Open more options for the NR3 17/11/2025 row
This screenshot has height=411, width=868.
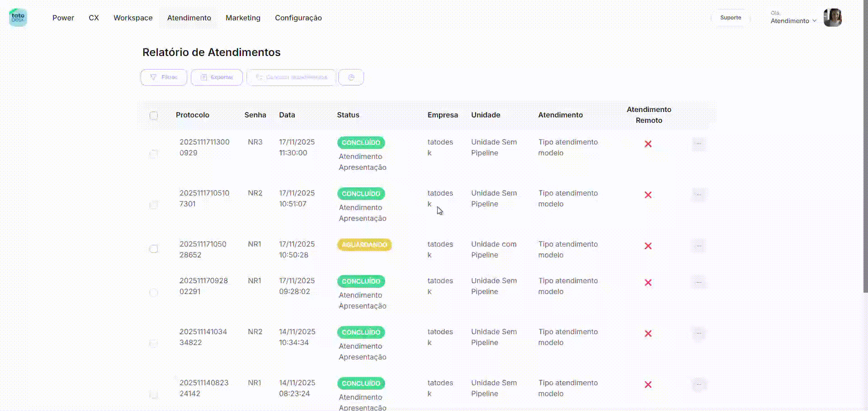tap(698, 144)
